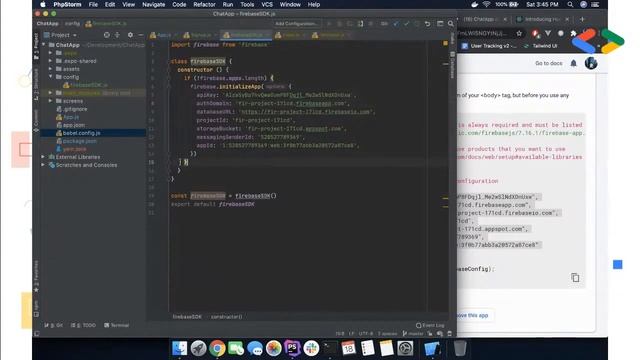Click Go to docs link in Firebase
This screenshot has height=360, width=640.
pos(549,63)
